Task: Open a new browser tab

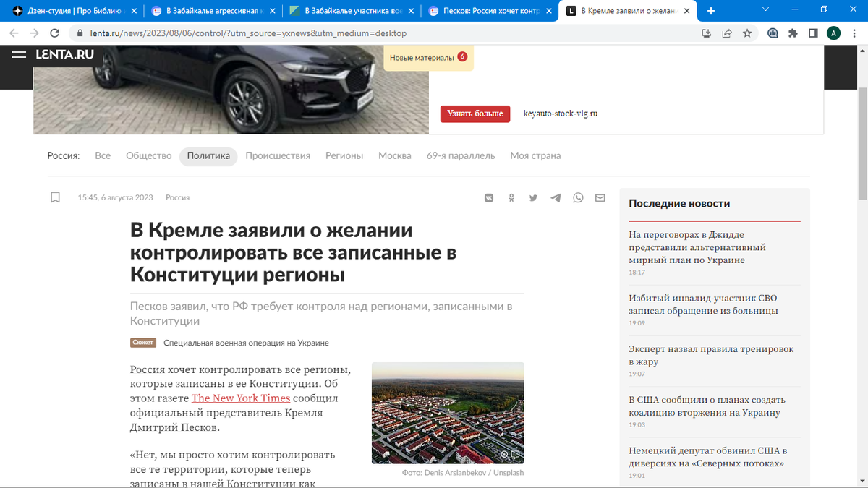Action: click(x=711, y=11)
